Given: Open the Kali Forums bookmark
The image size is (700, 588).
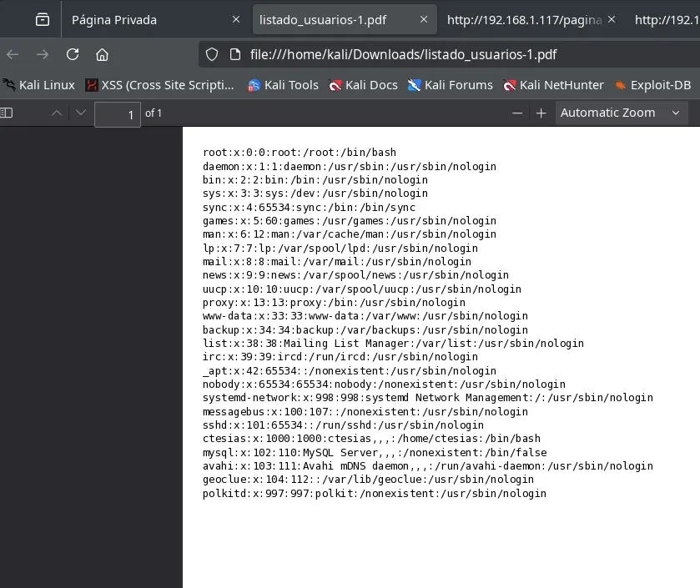Looking at the screenshot, I should point(450,85).
